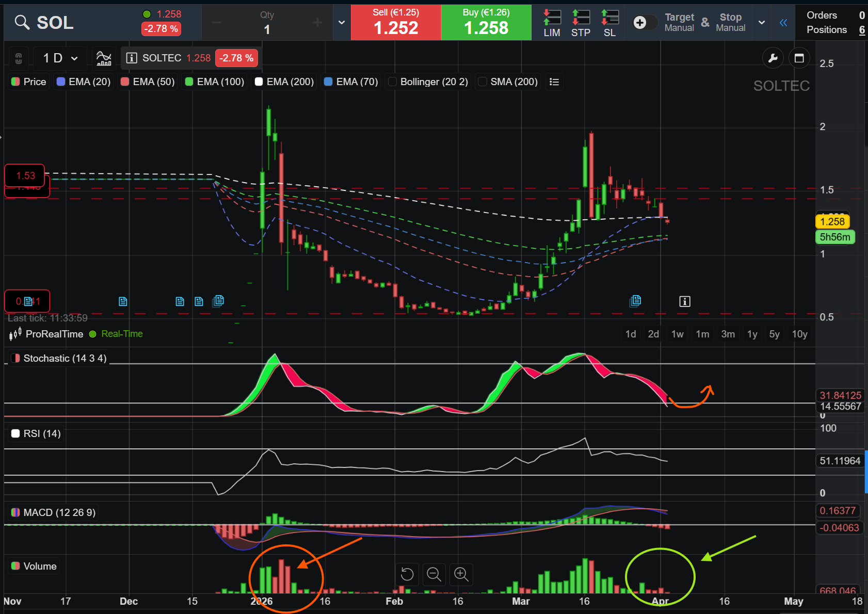Select the 3m zoom range
Screen dimensions: 868x614
tap(728, 334)
